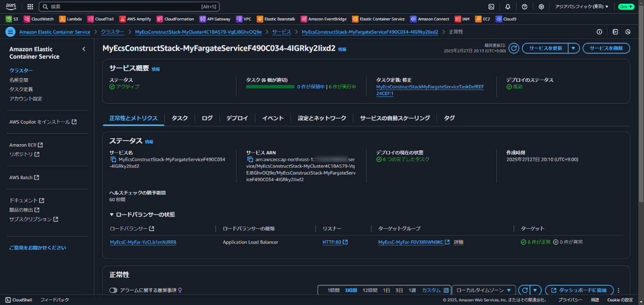
Task: Open API Gateway shortcut
Action: click(x=215, y=19)
